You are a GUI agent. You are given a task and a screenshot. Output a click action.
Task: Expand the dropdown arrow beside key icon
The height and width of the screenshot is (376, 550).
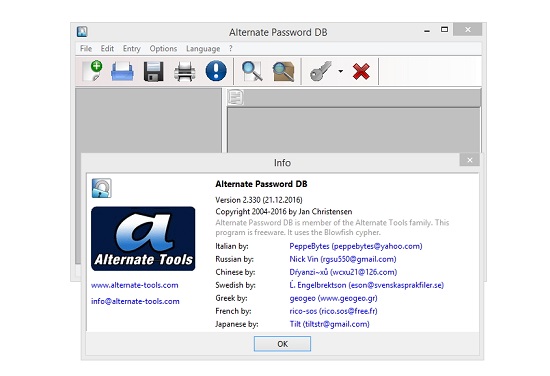coord(341,71)
